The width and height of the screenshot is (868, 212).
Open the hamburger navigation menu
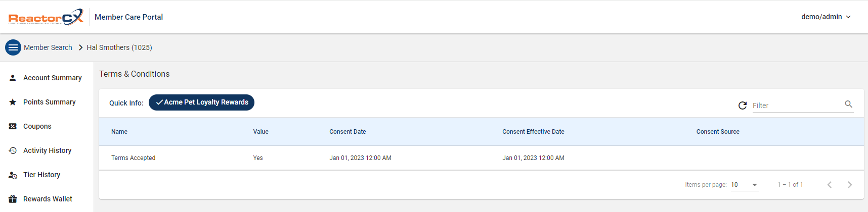(x=13, y=47)
